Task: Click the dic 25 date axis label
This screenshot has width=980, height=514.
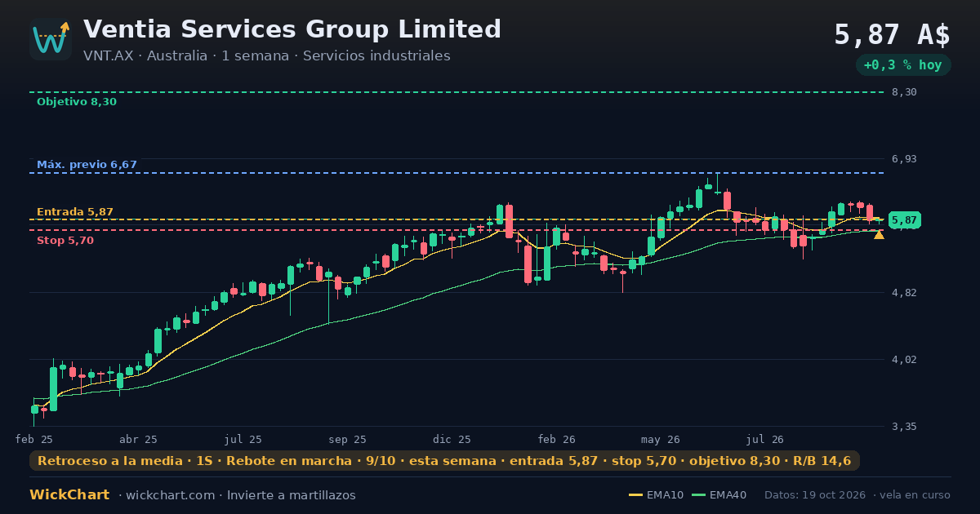Action: (452, 440)
